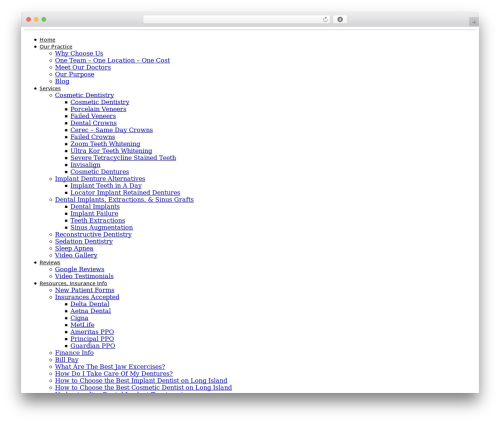Open the Reviews menu item

point(50,263)
